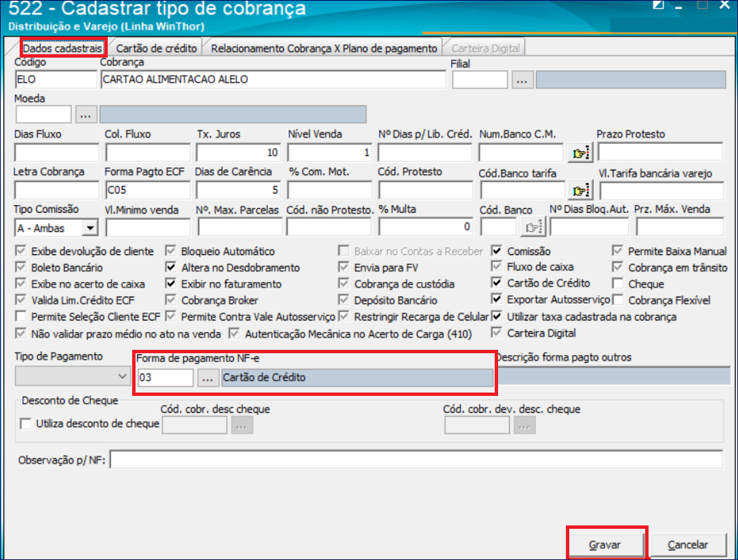Enable Utiliza desconto de cheque

26,424
